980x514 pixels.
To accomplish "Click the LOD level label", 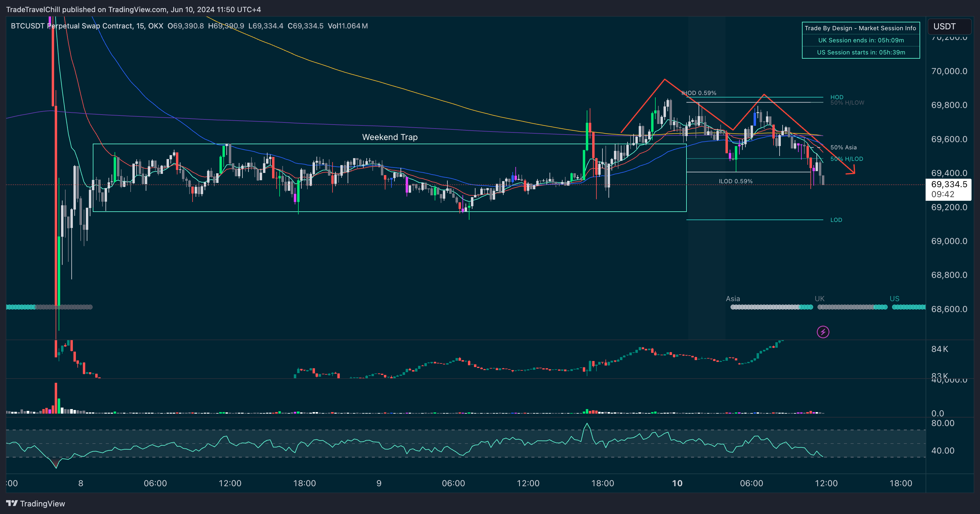I will [x=836, y=220].
